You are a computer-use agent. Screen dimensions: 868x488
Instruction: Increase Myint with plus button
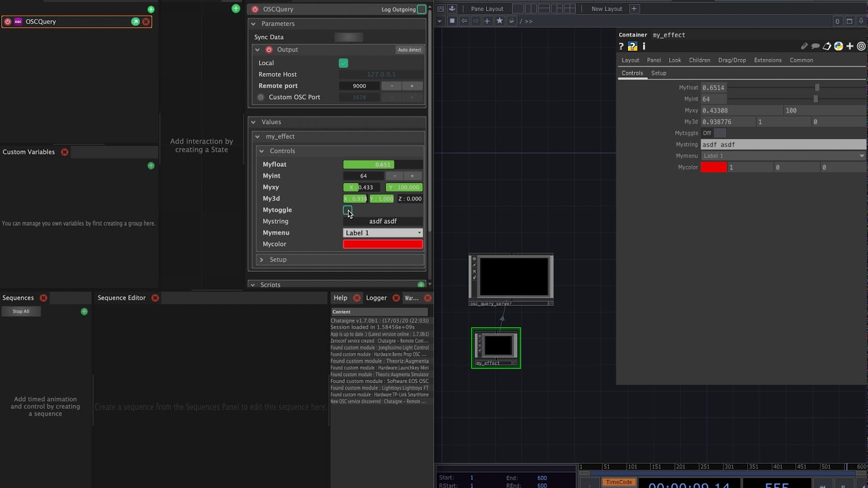click(412, 176)
